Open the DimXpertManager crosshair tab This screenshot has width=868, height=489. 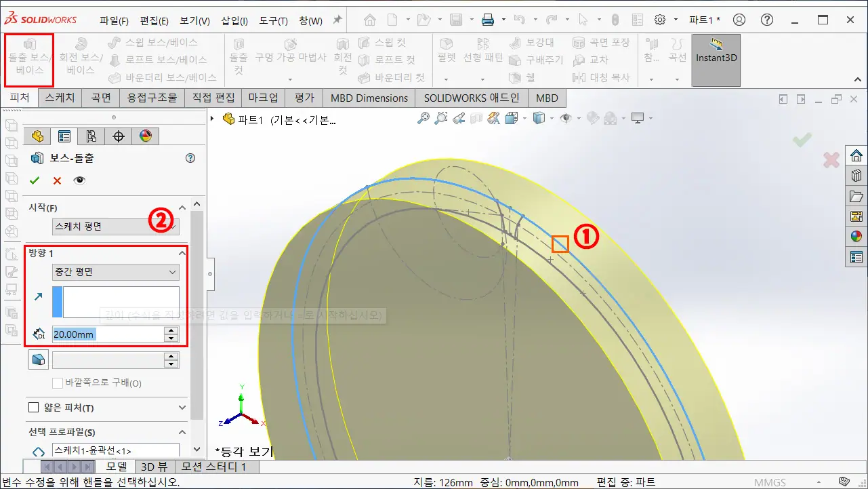(119, 136)
